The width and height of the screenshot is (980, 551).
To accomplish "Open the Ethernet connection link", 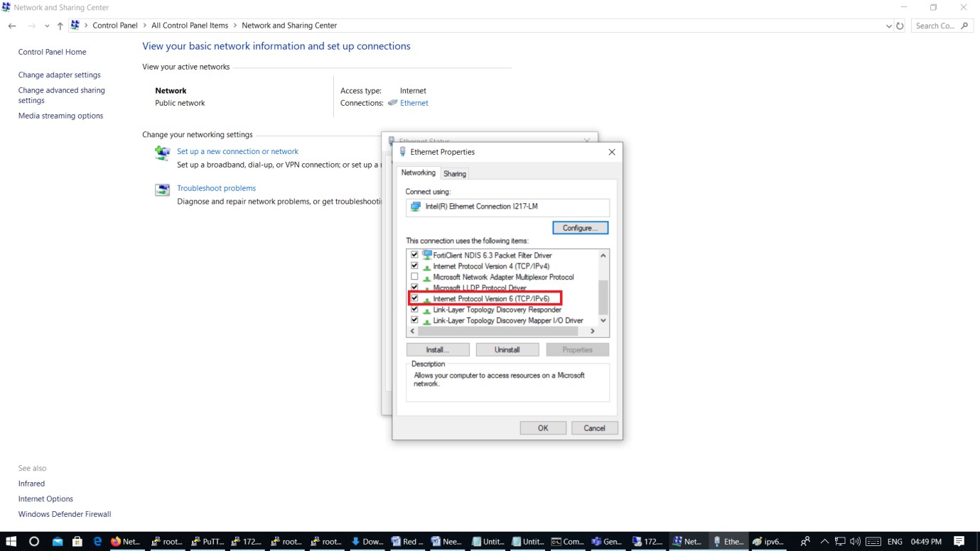I will pos(414,103).
